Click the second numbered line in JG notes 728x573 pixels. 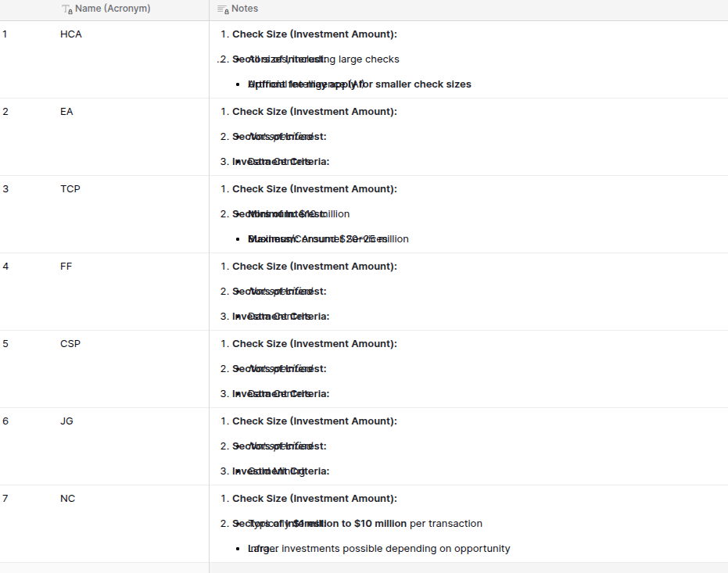coord(279,446)
